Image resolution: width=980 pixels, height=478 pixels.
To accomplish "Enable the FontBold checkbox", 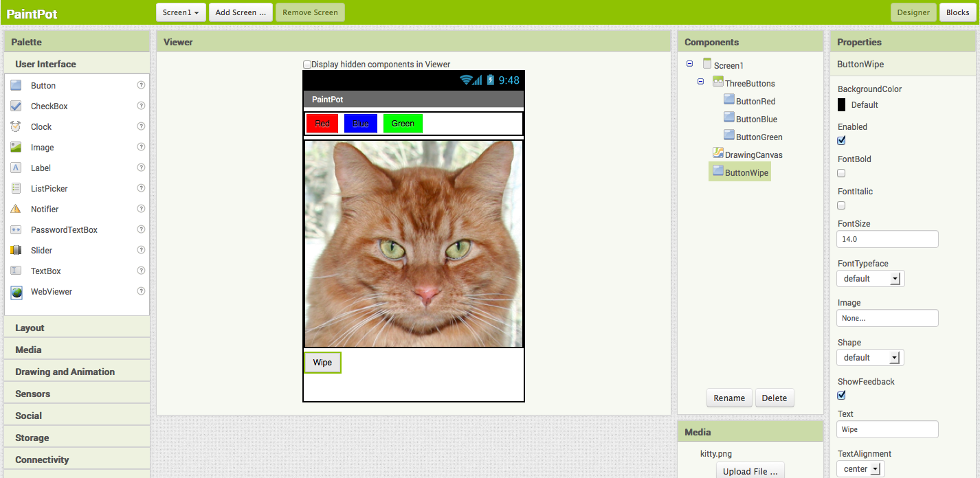I will [841, 173].
